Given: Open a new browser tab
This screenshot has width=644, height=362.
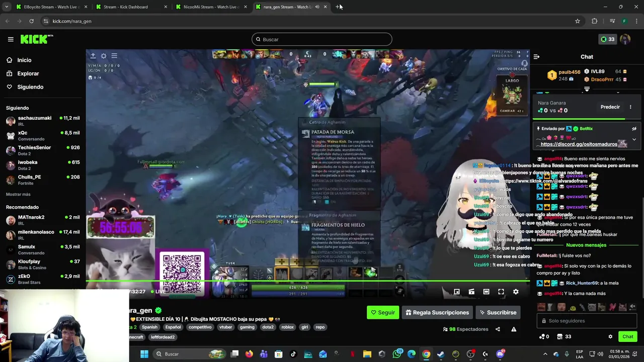Looking at the screenshot, I should (338, 7).
